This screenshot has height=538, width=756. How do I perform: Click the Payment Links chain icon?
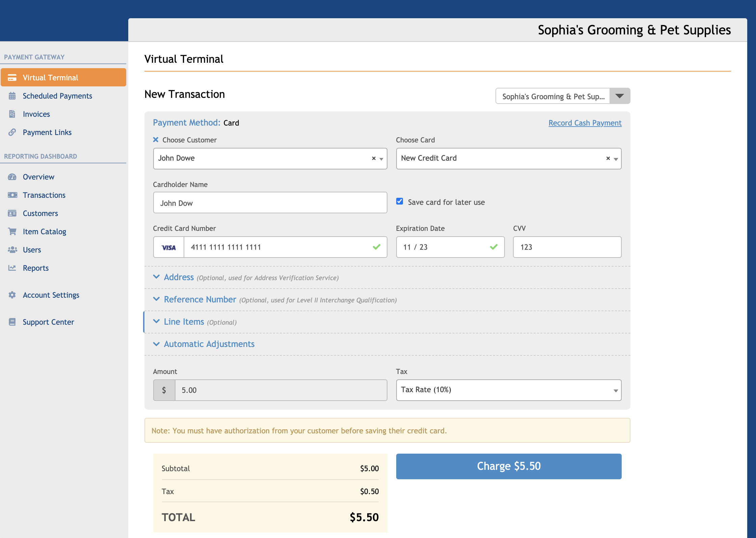pyautogui.click(x=12, y=132)
